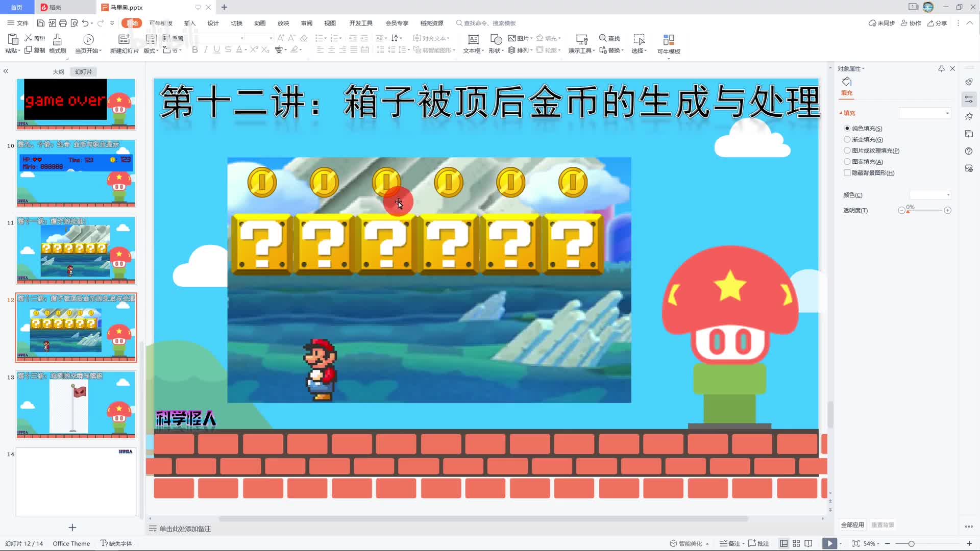
Task: Toggle Bold formatting
Action: [194, 49]
